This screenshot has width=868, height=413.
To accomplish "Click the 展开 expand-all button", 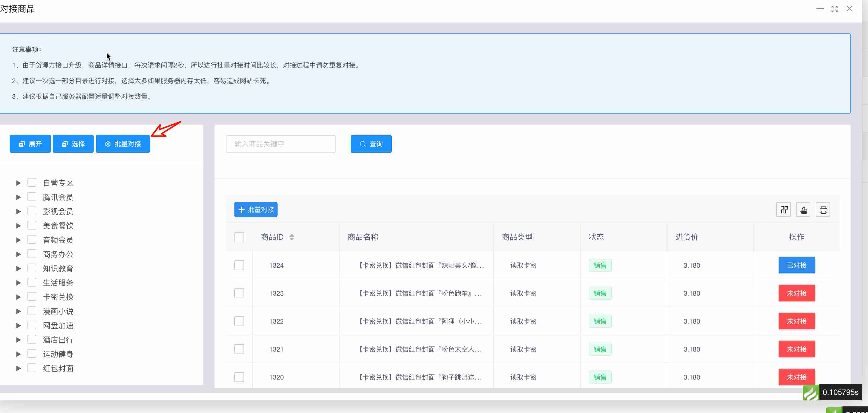I will [x=30, y=144].
